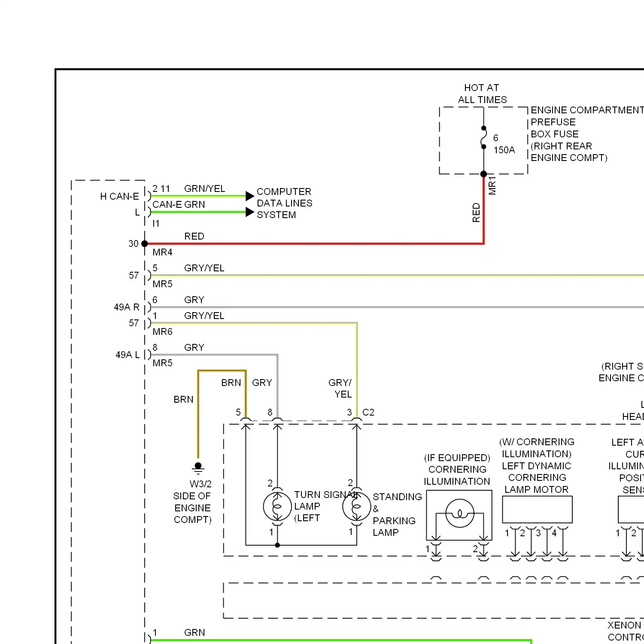
Task: Select the 'MR6' connector label
Action: click(x=162, y=331)
